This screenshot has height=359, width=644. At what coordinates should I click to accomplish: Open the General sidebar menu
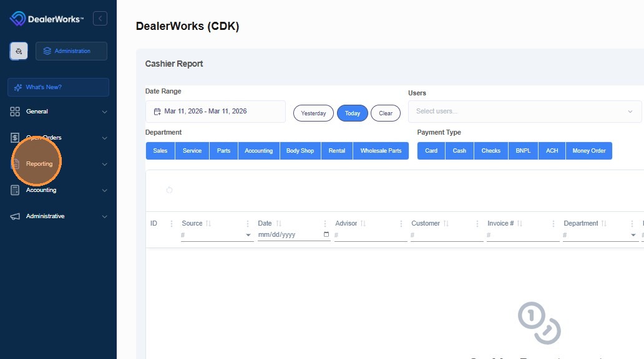pyautogui.click(x=58, y=112)
